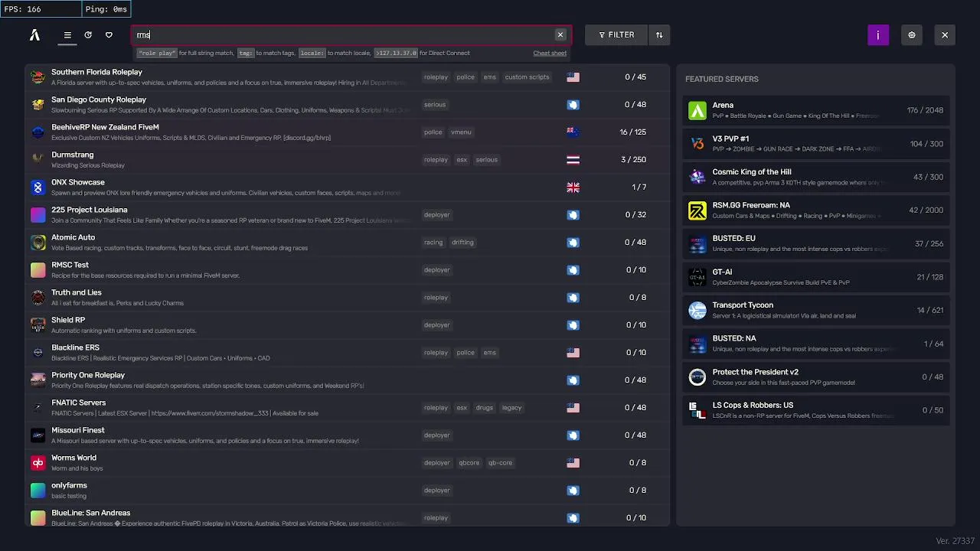The width and height of the screenshot is (980, 551).
Task: Select 225 Project Louisiana server
Action: click(x=348, y=215)
